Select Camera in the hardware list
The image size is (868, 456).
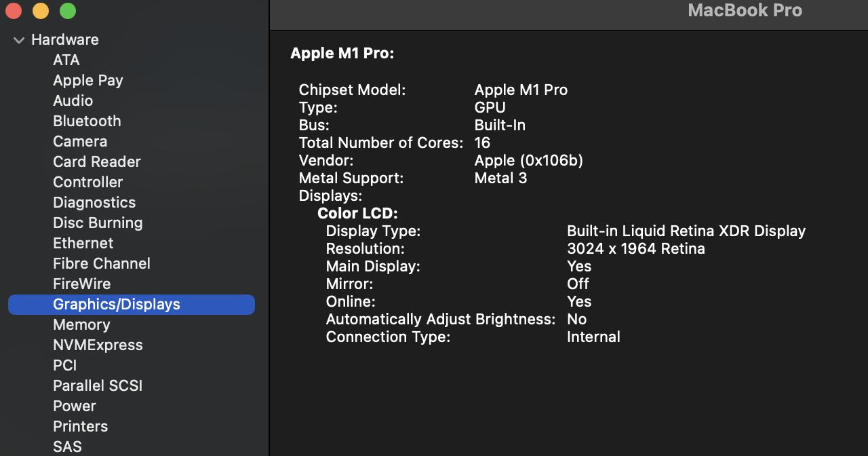pos(79,142)
